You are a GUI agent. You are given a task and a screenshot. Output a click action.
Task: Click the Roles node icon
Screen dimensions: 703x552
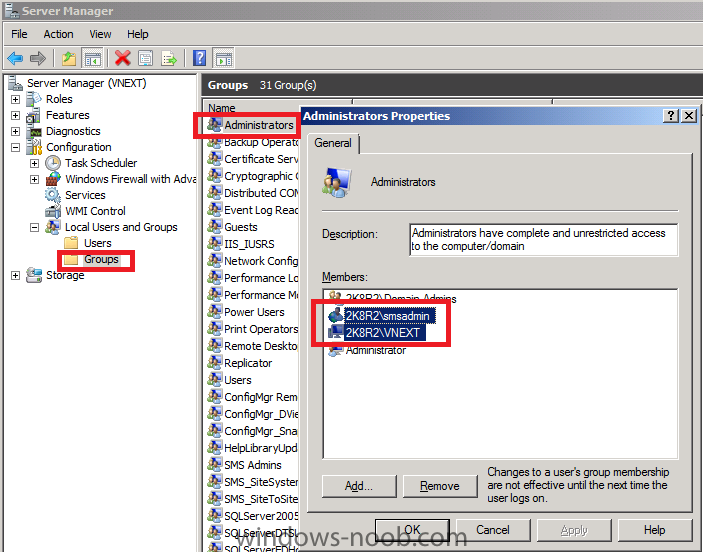34,99
